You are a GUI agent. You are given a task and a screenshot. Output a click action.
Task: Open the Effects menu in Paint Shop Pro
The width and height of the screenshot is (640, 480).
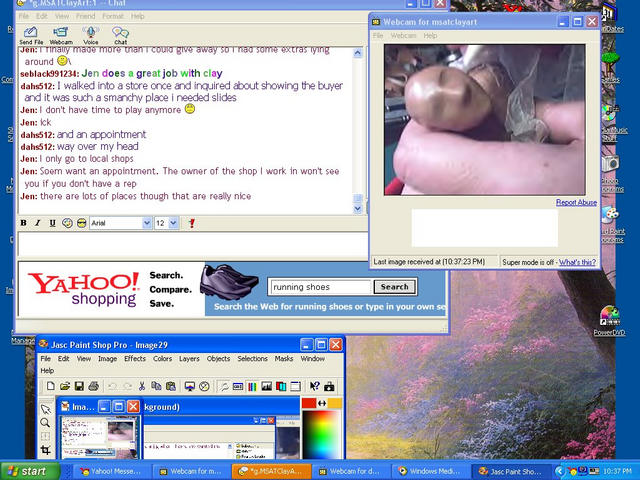tap(135, 358)
